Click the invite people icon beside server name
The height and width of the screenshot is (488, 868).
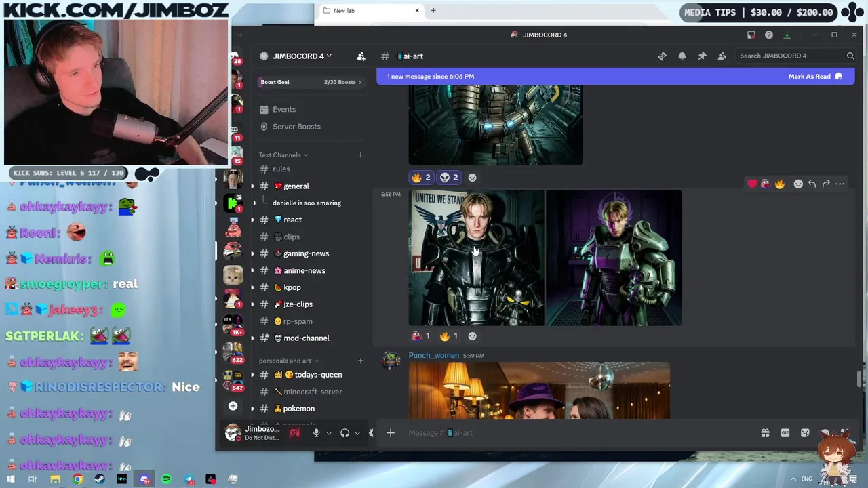[x=361, y=56]
